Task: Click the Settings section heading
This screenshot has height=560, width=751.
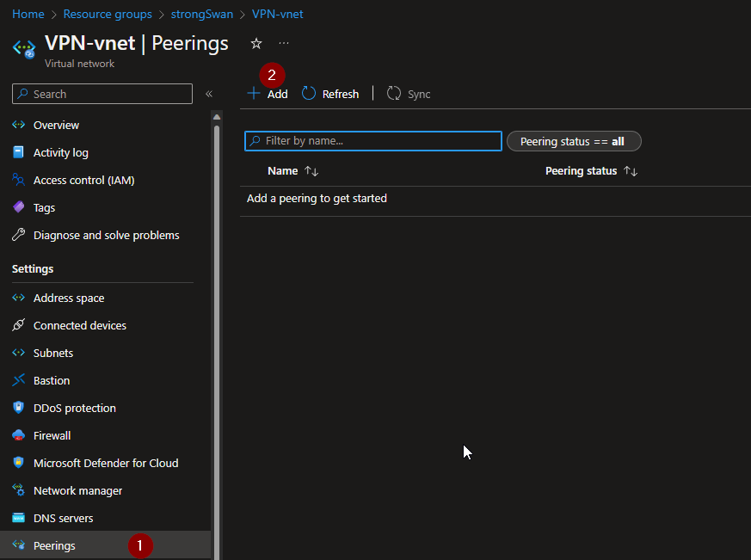Action: [x=33, y=268]
